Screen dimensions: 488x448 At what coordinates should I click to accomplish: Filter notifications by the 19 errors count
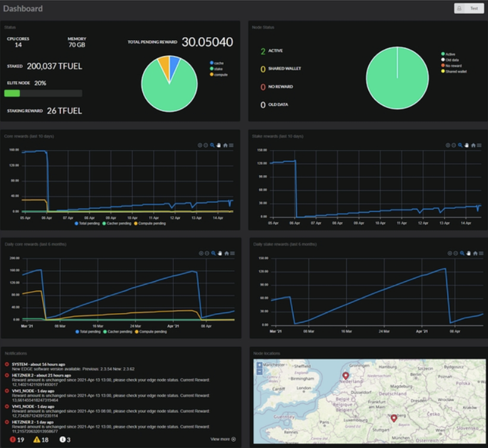click(x=17, y=440)
